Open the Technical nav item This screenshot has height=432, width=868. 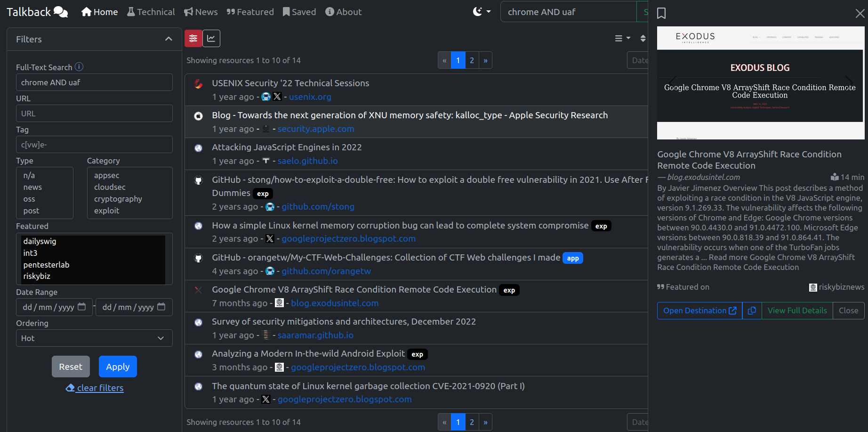click(151, 12)
